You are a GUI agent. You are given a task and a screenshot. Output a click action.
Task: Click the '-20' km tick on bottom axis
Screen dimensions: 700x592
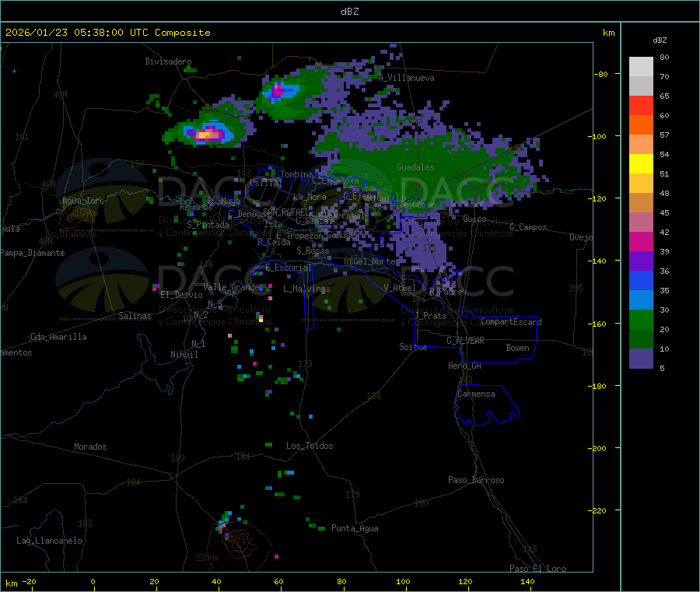point(29,581)
